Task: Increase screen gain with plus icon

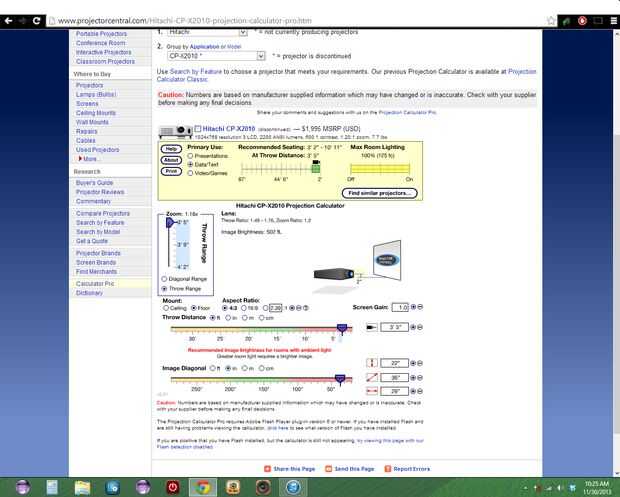Action: pyautogui.click(x=413, y=307)
